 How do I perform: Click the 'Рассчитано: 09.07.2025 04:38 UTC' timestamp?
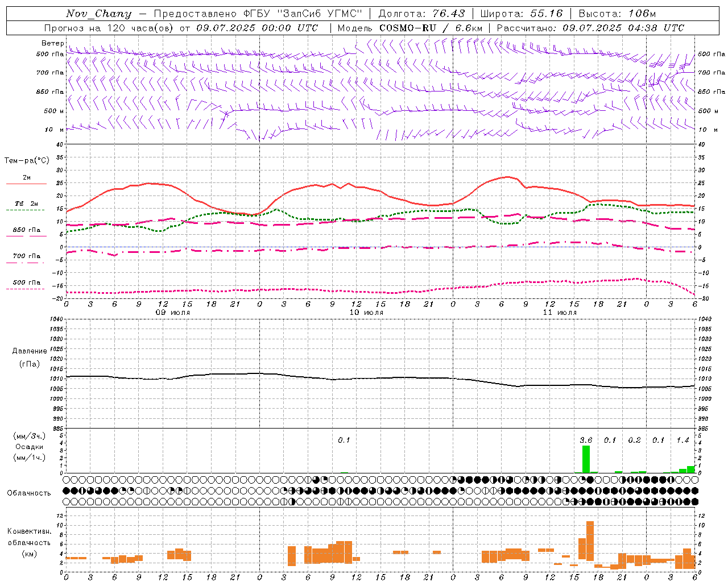tap(590, 28)
